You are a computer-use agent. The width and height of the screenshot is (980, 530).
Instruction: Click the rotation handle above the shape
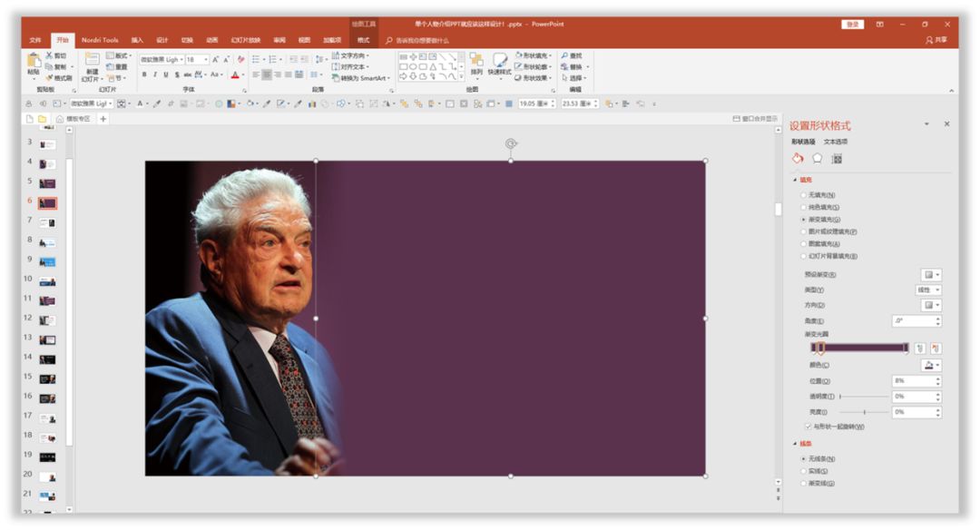point(511,143)
